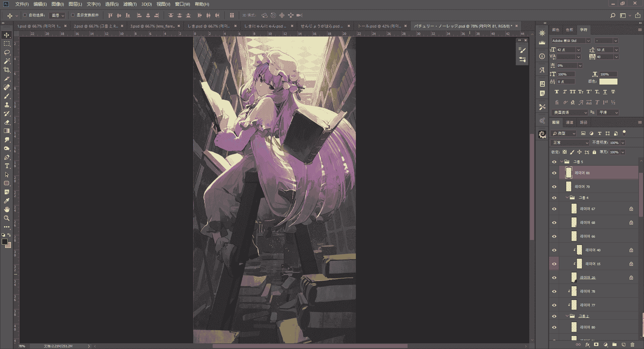Open the 图像(I) menu
The width and height of the screenshot is (644, 349).
coord(58,4)
